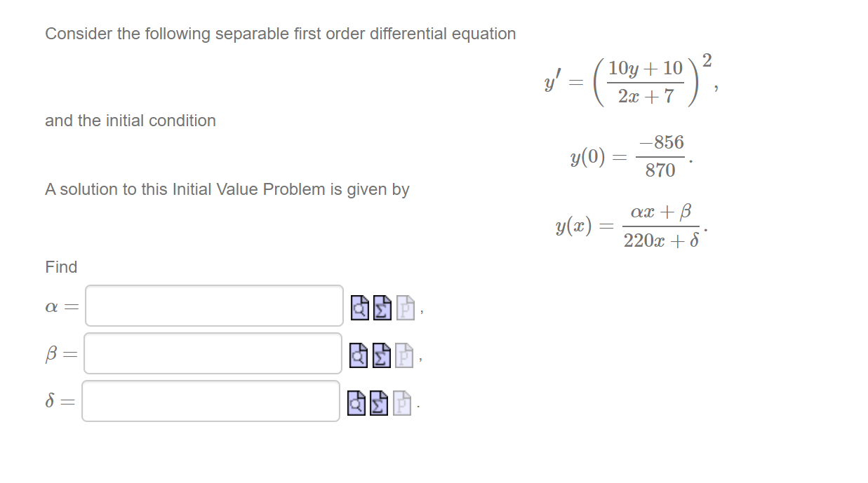Click the y(0) initial condition formula
Screen dimensions: 868x483
631,157
